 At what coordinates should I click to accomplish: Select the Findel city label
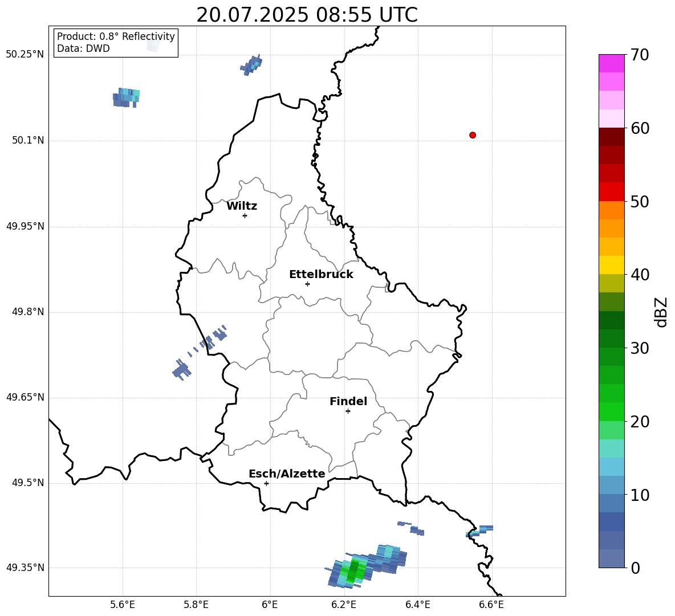click(348, 401)
